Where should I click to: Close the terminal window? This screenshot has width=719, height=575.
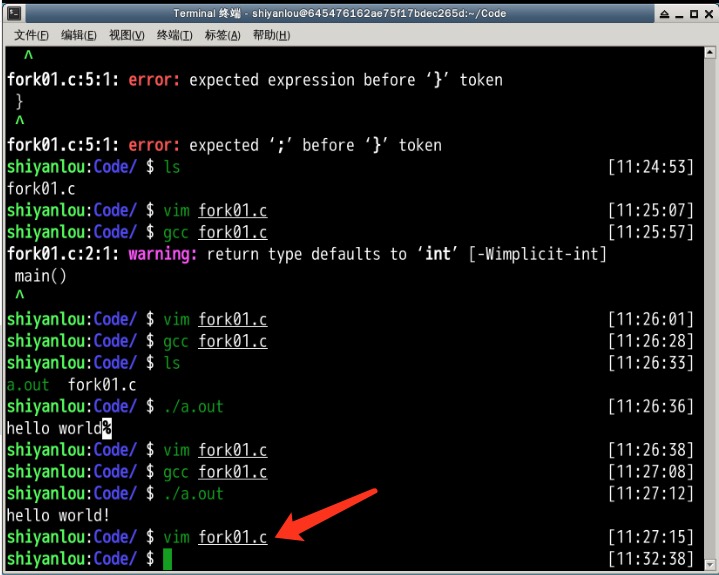708,13
